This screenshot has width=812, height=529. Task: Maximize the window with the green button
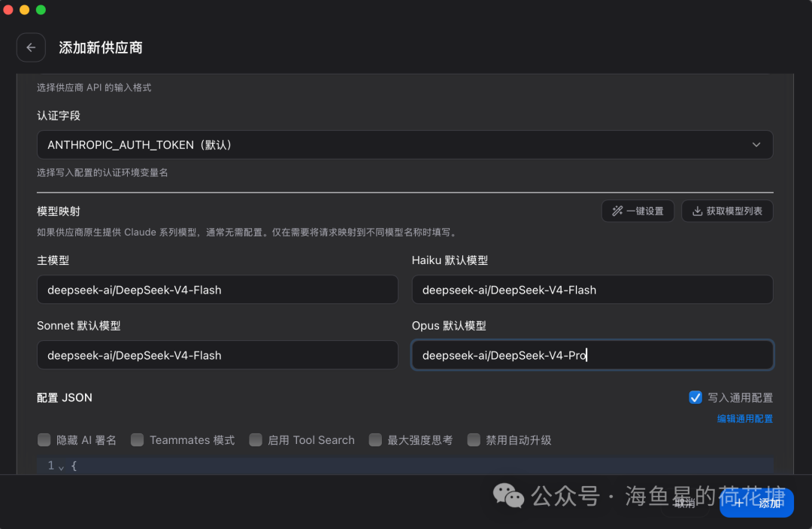pos(41,10)
